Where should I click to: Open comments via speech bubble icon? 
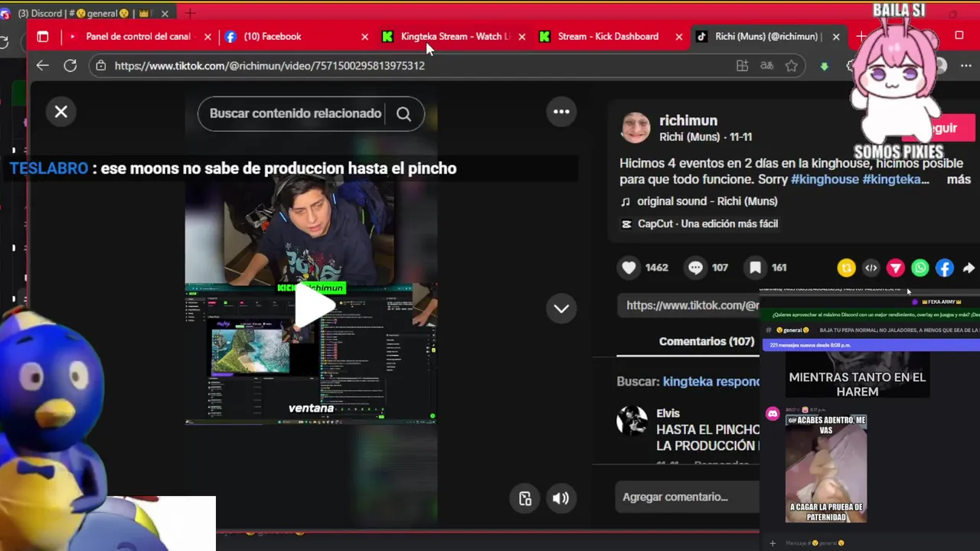point(695,267)
